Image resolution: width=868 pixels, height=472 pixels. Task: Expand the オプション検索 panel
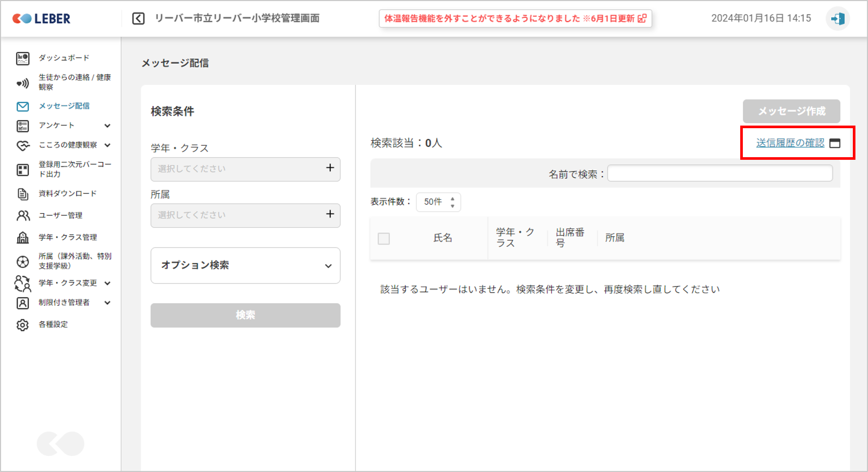(245, 265)
